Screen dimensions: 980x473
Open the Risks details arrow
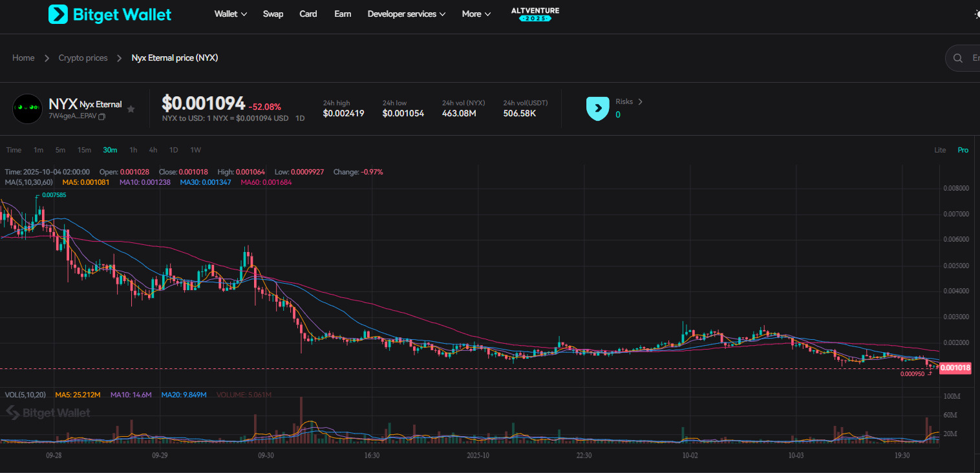(x=640, y=101)
